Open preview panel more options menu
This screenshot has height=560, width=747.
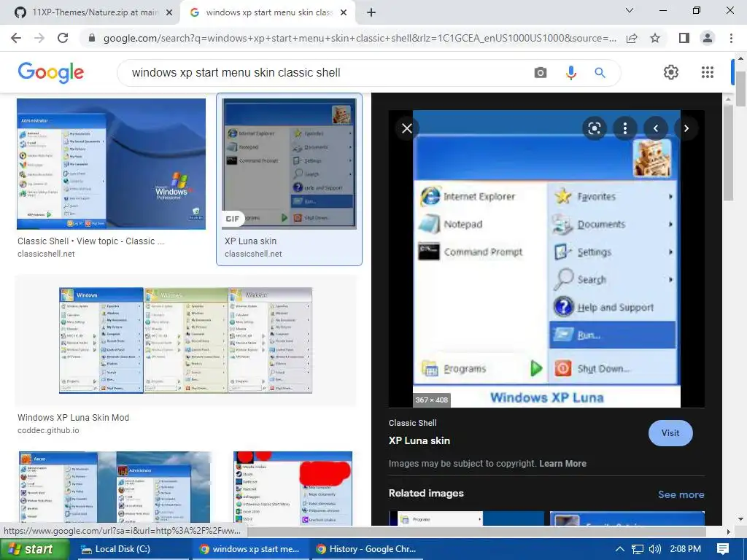(625, 128)
